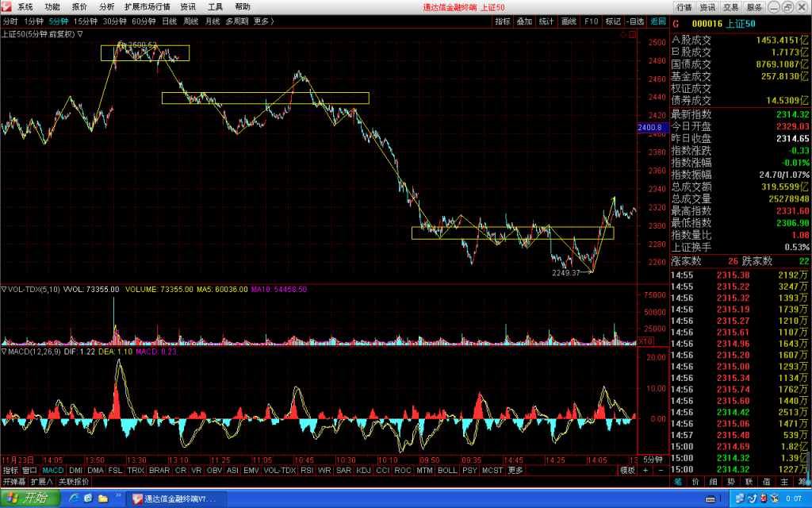Click the red diamond icon atop the chart
The width and height of the screenshot is (812, 508).
pos(623,34)
